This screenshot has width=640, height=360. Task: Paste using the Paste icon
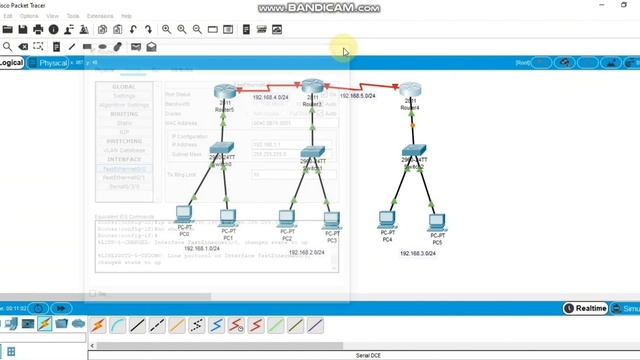[118, 29]
